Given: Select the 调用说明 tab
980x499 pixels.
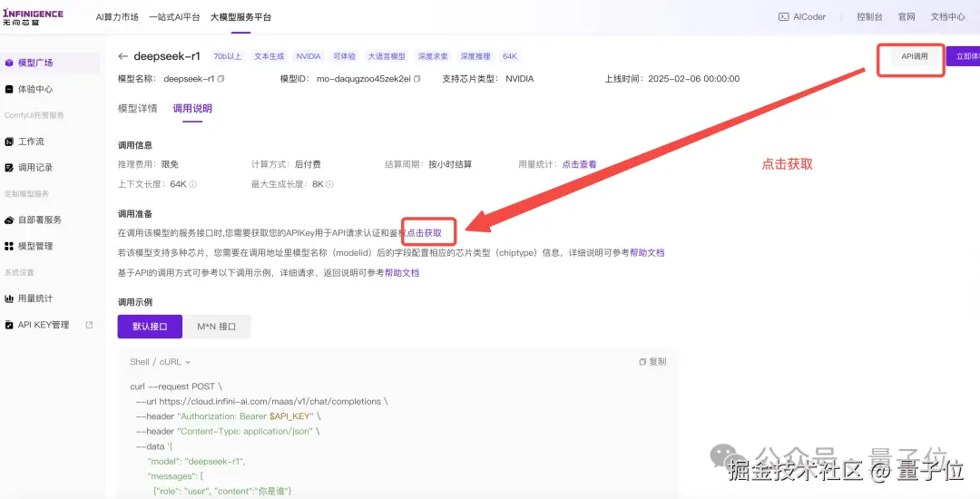Looking at the screenshot, I should coord(192,108).
